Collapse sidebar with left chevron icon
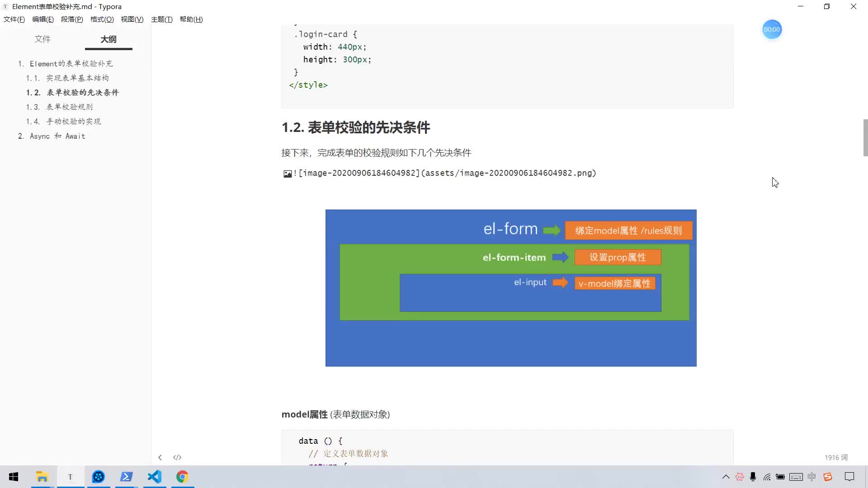This screenshot has height=488, width=868. point(160,457)
